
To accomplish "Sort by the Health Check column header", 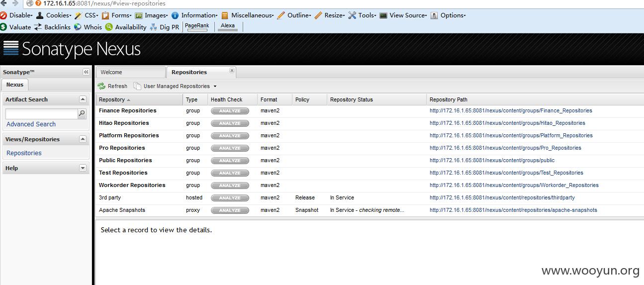I will [x=232, y=99].
